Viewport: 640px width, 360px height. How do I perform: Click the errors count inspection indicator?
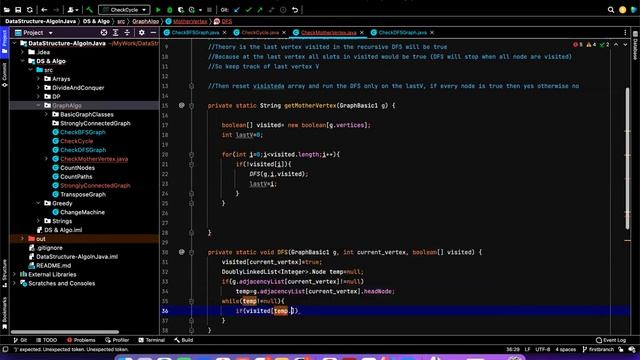click(x=578, y=44)
